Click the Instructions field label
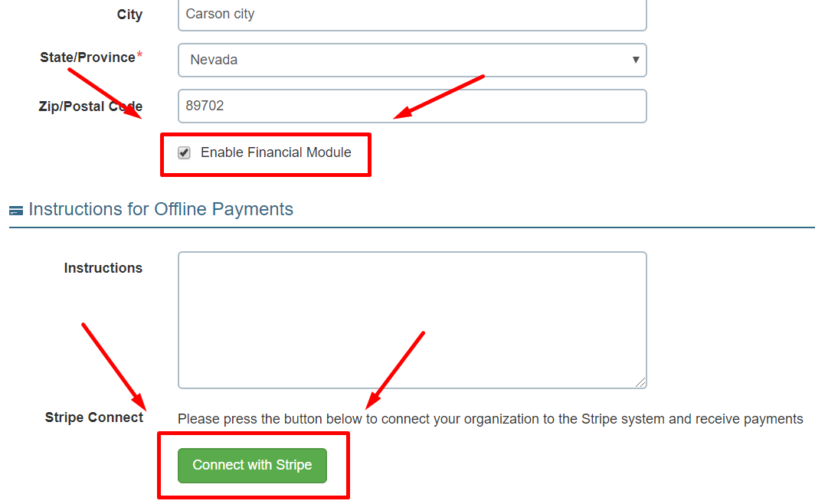This screenshot has width=815, height=504. point(103,268)
